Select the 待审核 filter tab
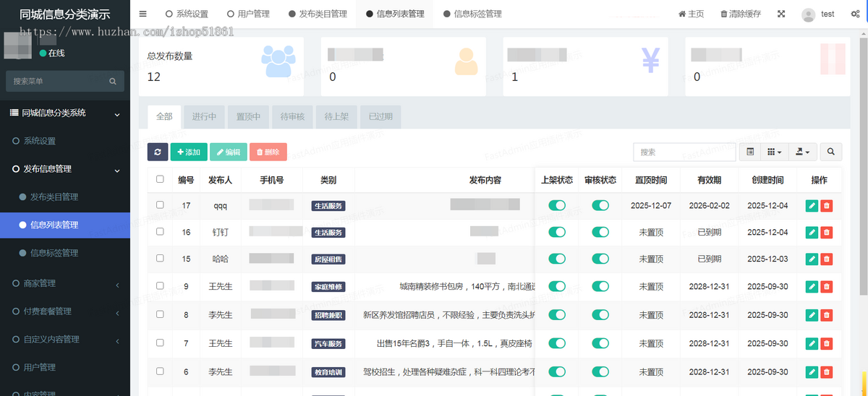The width and height of the screenshot is (868, 396). tap(292, 117)
